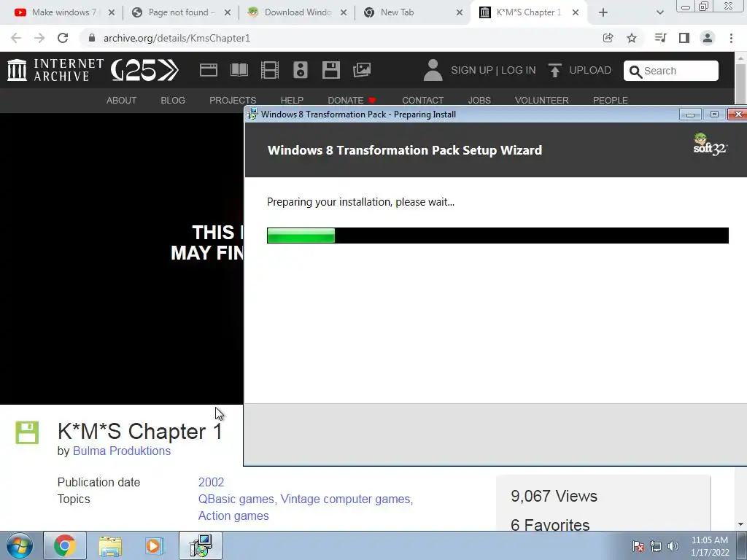Open the 2002 publication date link

coord(211,483)
